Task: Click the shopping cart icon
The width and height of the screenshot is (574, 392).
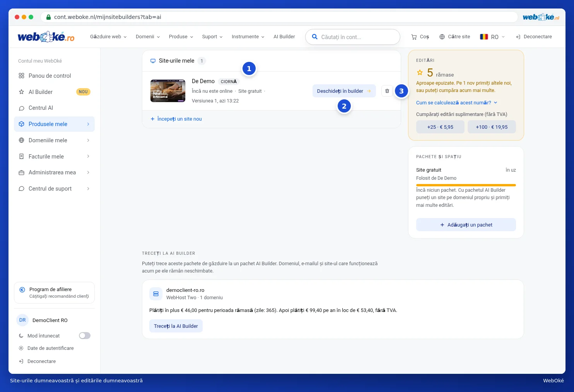Action: pos(414,37)
